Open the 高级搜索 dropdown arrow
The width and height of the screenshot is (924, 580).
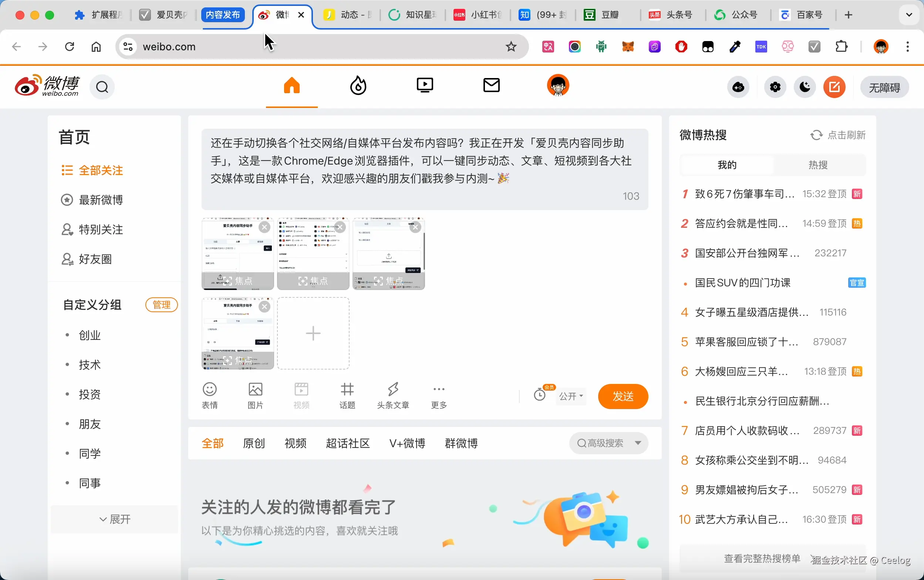[x=638, y=443]
